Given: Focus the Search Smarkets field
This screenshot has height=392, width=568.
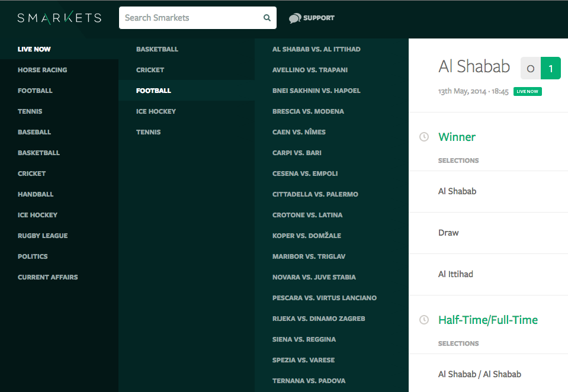Looking at the screenshot, I should [x=197, y=18].
